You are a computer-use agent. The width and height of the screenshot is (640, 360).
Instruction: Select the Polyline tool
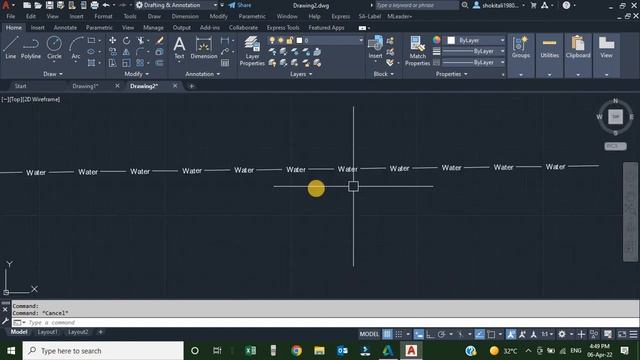point(31,47)
